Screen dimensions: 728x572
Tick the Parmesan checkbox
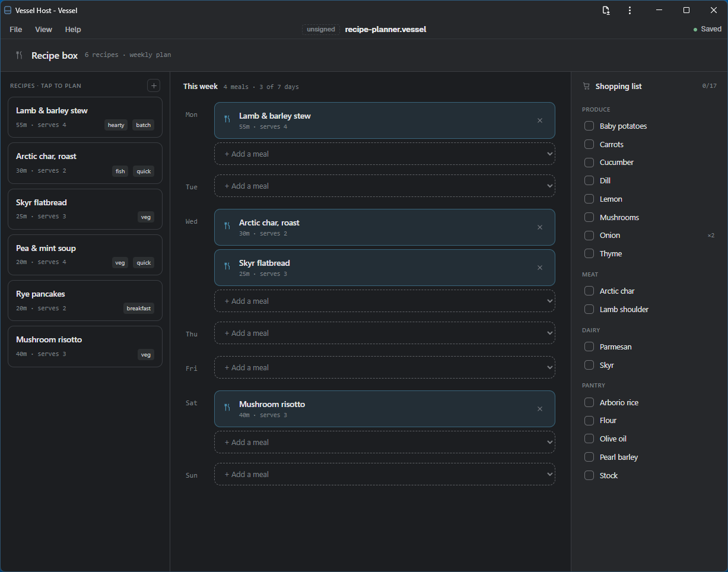tap(589, 347)
